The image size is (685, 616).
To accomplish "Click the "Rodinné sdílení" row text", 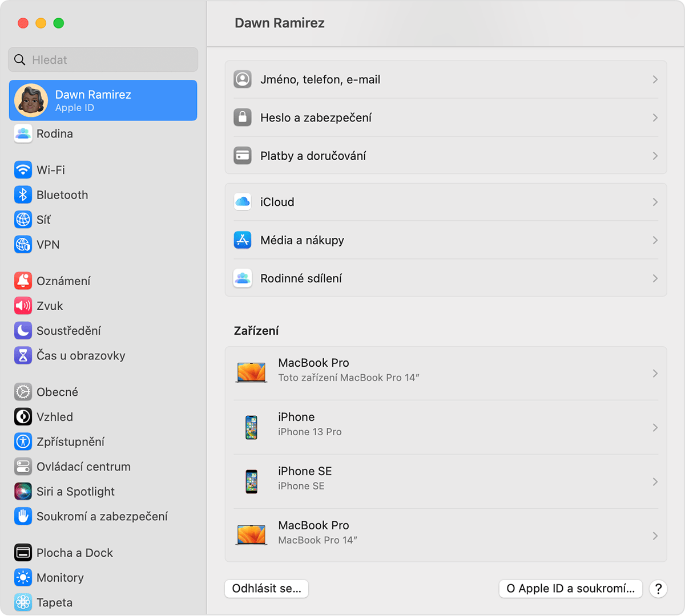I will click(301, 278).
